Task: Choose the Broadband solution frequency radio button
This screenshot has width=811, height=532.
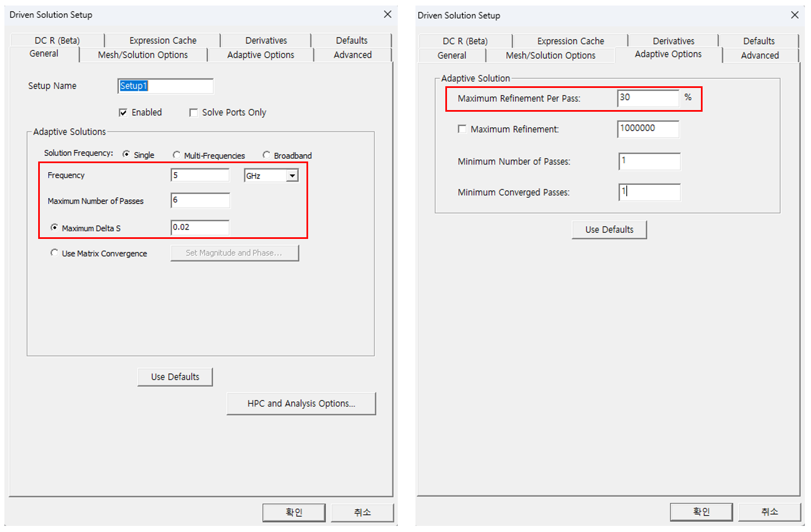Action: point(267,155)
